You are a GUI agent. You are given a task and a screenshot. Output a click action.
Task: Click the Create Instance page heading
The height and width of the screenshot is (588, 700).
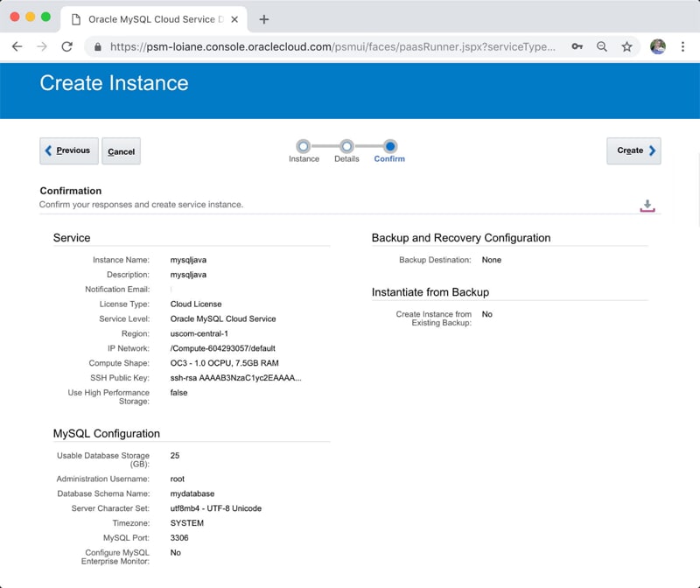pyautogui.click(x=114, y=83)
